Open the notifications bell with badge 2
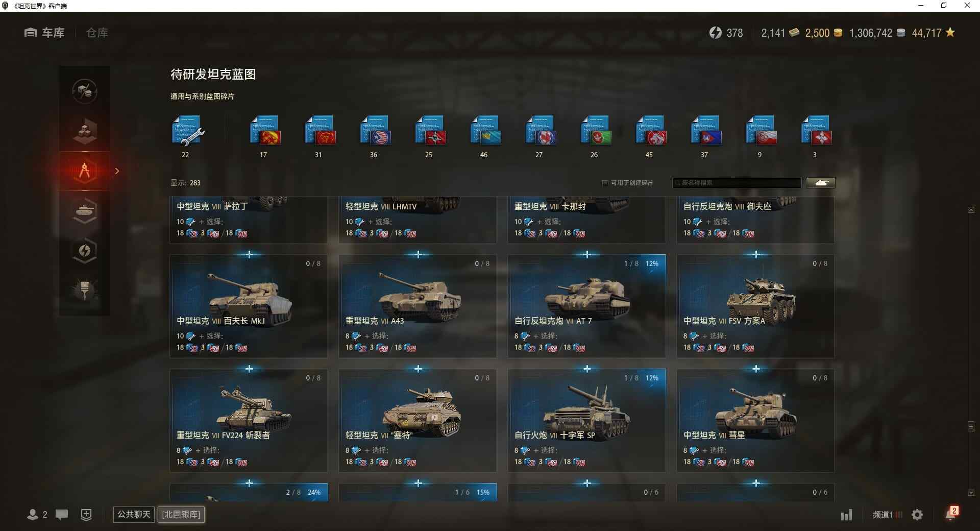 (x=951, y=514)
